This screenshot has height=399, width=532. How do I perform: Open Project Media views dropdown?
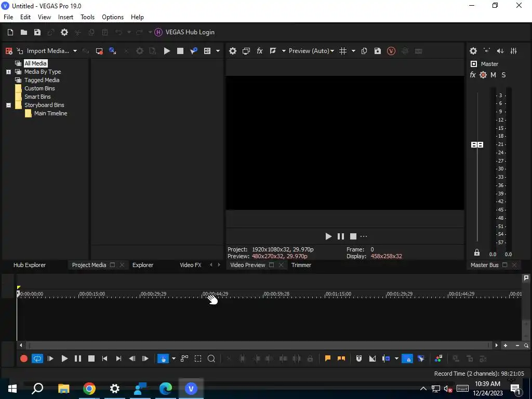tap(218, 51)
